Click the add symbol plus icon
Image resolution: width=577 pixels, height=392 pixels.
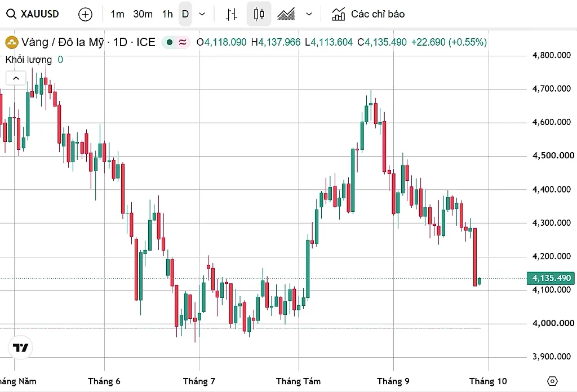(86, 14)
